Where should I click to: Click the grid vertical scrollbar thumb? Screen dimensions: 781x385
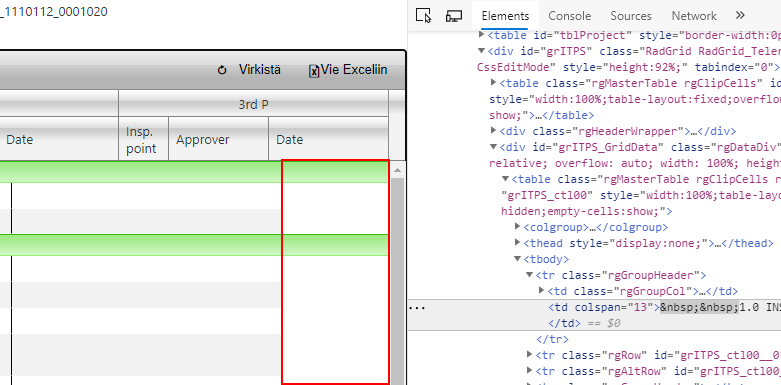(x=397, y=281)
